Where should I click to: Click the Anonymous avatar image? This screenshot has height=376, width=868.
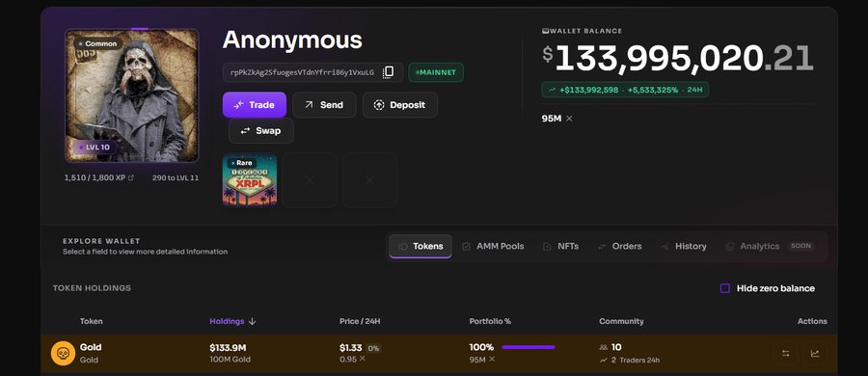[132, 95]
